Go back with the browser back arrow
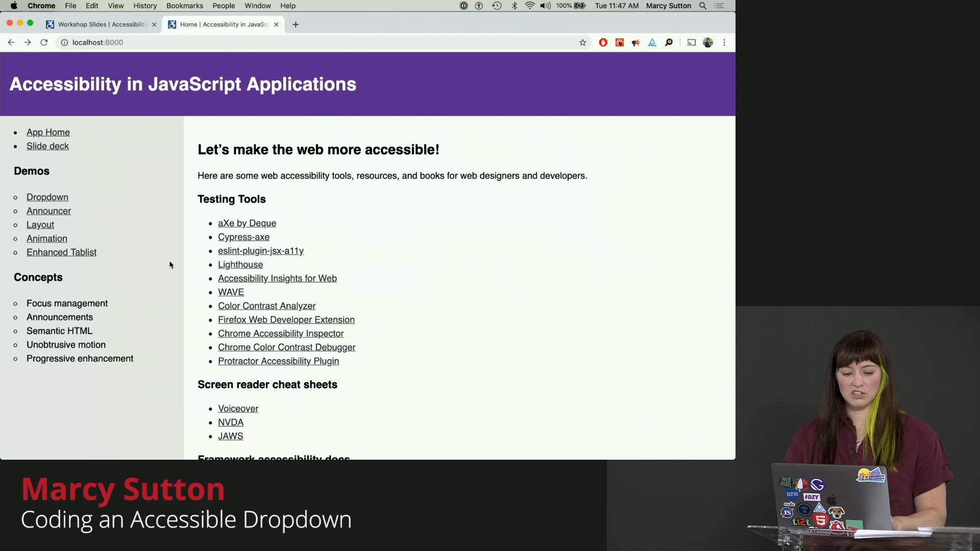980x551 pixels. click(11, 43)
